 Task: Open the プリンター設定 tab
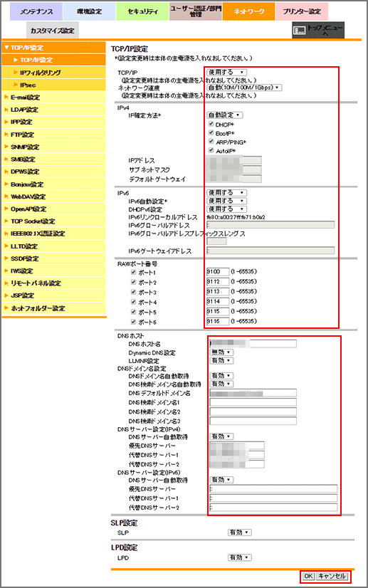point(302,11)
